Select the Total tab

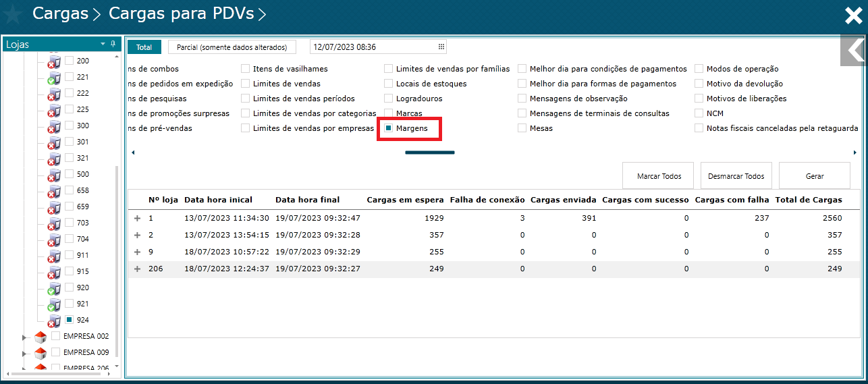pyautogui.click(x=144, y=47)
